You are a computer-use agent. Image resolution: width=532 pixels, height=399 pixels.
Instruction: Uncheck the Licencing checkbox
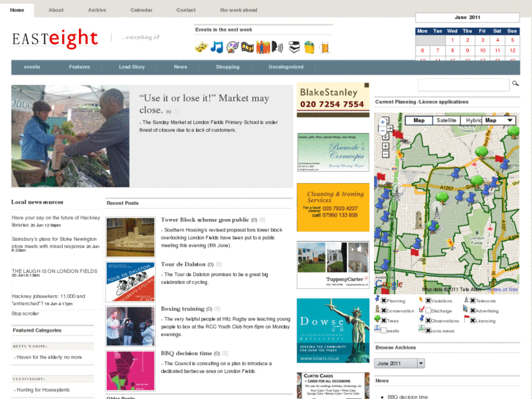tap(473, 321)
